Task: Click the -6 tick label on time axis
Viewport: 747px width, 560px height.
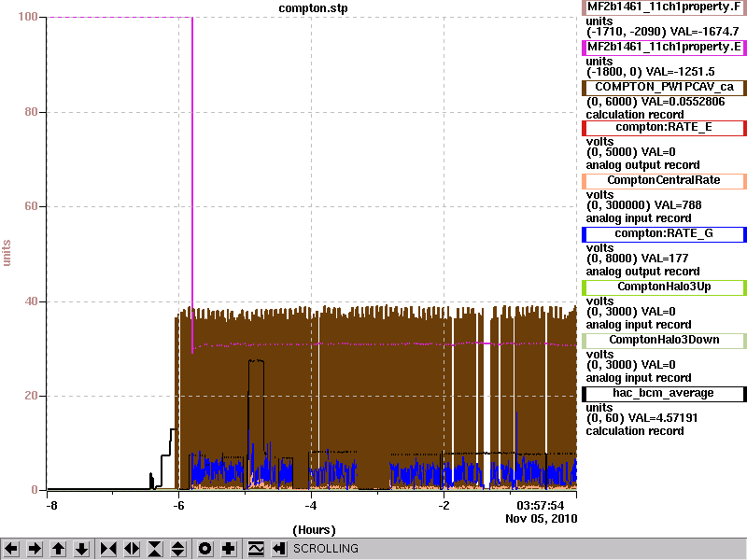Action: pos(178,506)
